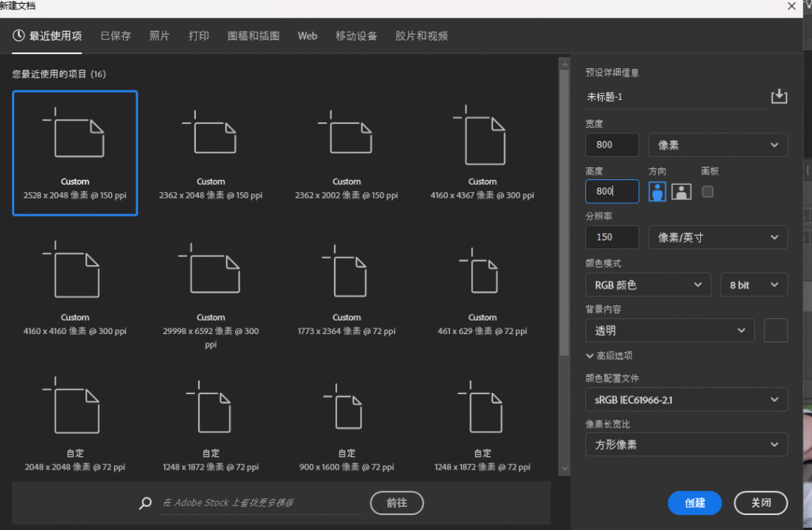The width and height of the screenshot is (812, 530).
Task: Click the 前往 button
Action: (396, 502)
